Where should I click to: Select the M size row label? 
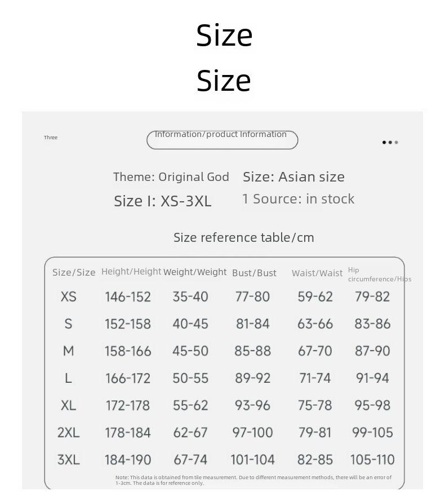pyautogui.click(x=68, y=351)
